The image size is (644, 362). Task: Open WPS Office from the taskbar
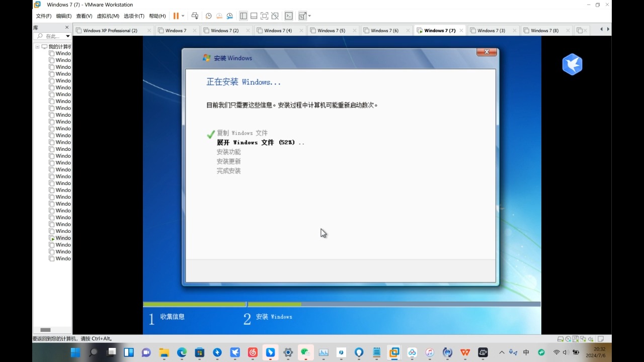465,352
